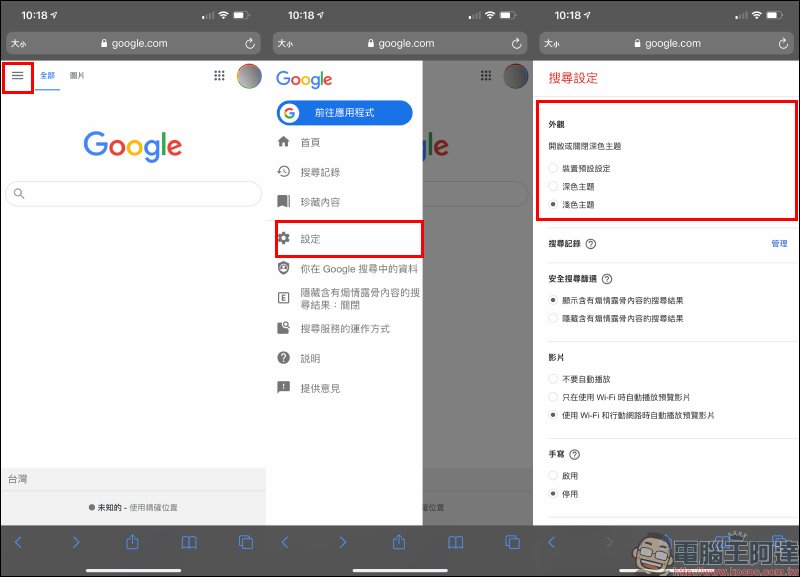Show open Safari tabs on homepage screen
This screenshot has height=577, width=800.
coord(246,542)
